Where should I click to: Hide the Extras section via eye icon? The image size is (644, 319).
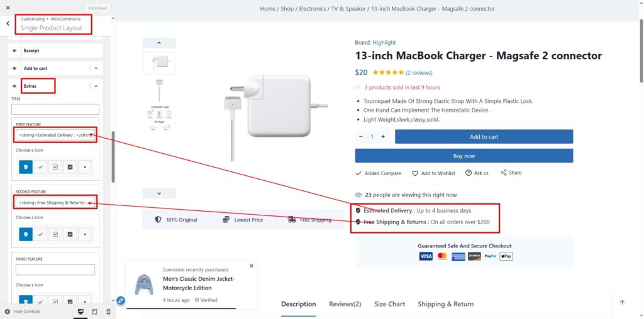pyautogui.click(x=14, y=86)
